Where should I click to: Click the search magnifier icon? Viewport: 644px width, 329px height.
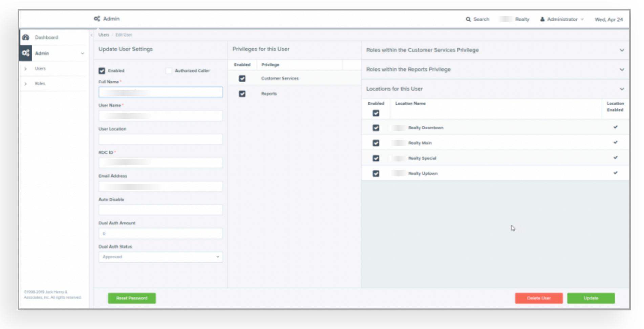[468, 19]
